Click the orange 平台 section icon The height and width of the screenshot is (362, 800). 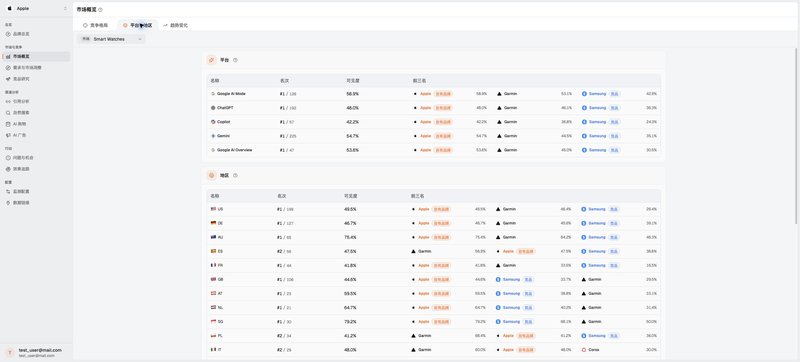click(x=211, y=60)
